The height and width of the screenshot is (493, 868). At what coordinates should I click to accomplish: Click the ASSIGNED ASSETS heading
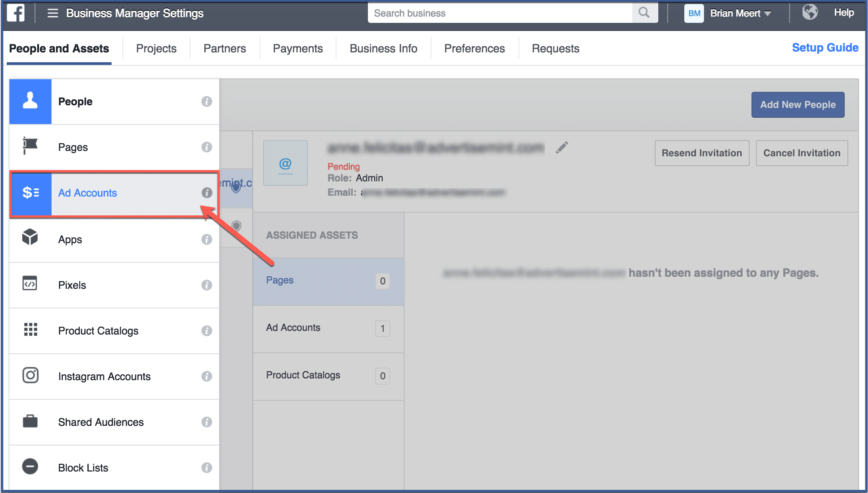point(312,235)
